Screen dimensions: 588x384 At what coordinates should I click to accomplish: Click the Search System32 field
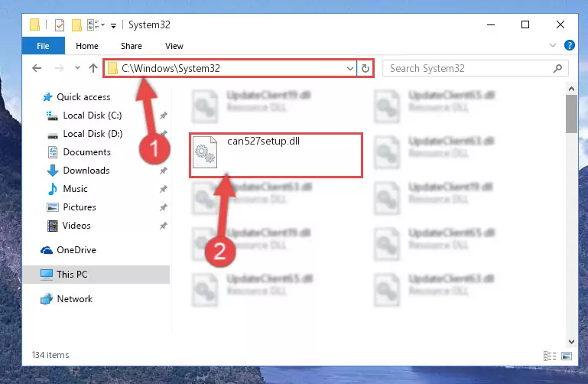coord(475,69)
